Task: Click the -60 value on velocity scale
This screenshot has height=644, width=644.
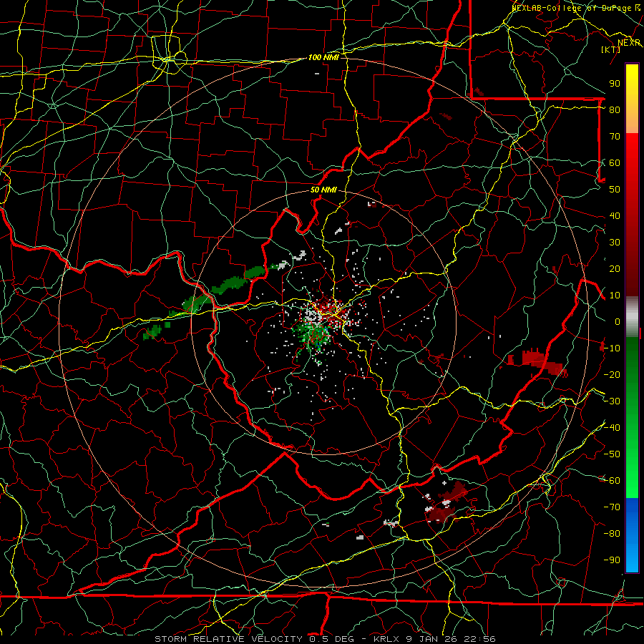Action: tap(612, 481)
